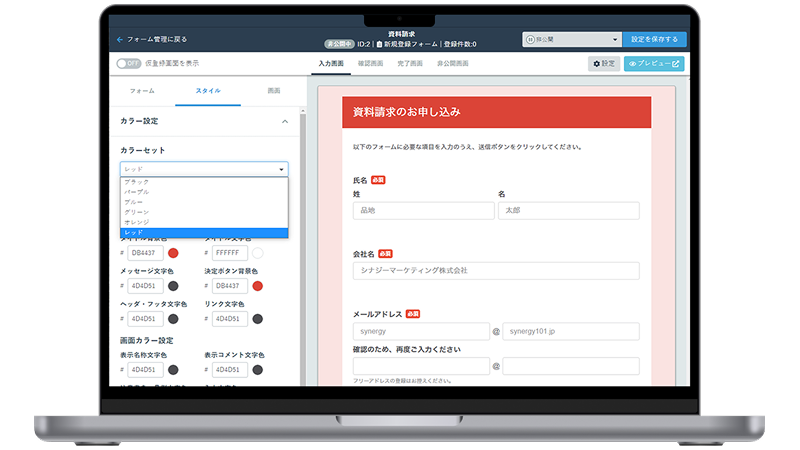Select ブルー color set option
800x450 pixels.
tap(204, 203)
